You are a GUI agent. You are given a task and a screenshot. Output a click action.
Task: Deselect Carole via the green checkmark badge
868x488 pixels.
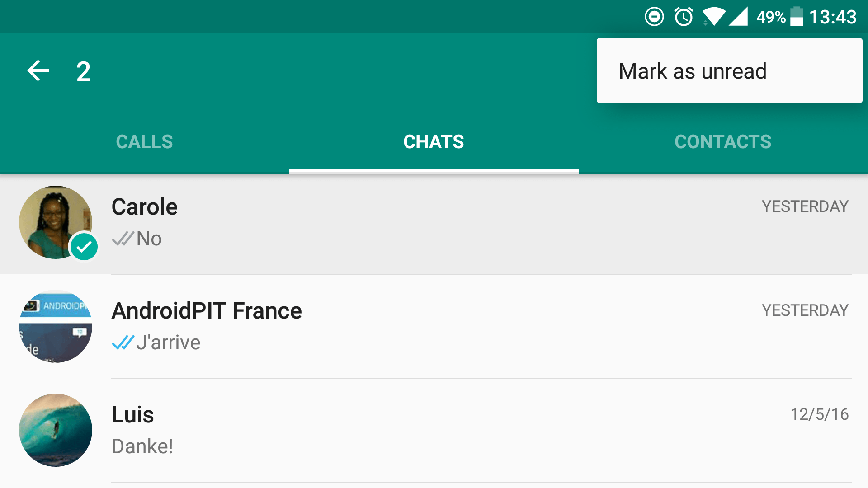pyautogui.click(x=84, y=247)
